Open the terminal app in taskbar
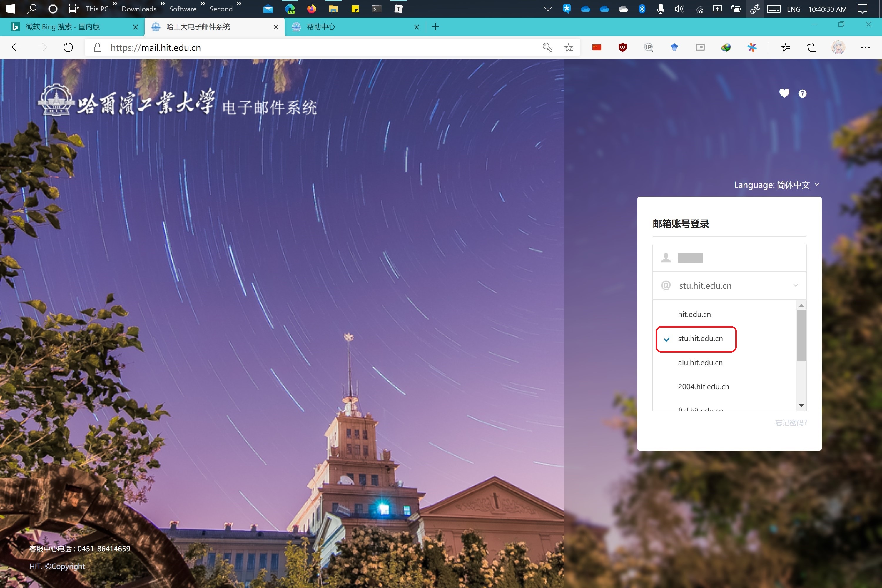 pyautogui.click(x=377, y=9)
